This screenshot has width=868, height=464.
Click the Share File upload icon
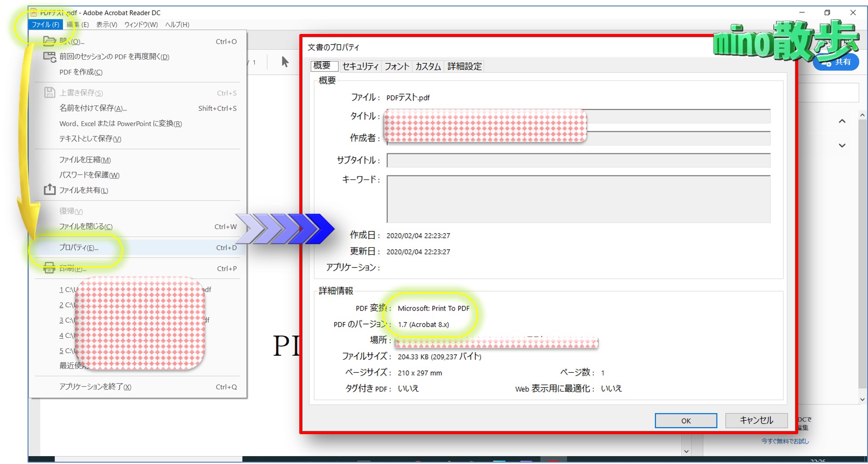pos(50,190)
